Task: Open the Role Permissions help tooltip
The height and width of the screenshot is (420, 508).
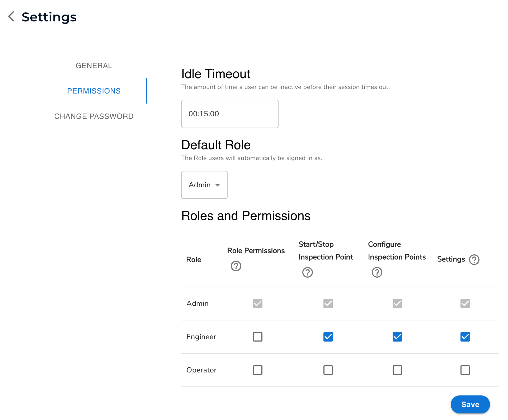Action: click(236, 266)
